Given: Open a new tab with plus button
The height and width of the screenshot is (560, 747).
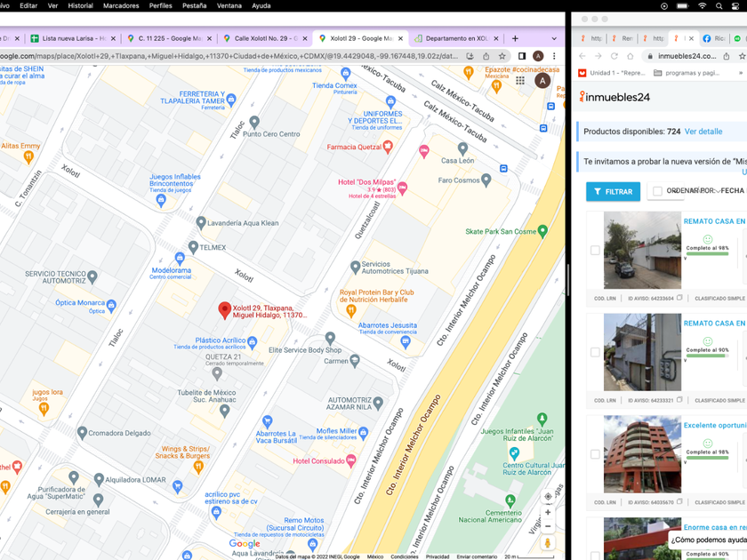Looking at the screenshot, I should click(515, 38).
